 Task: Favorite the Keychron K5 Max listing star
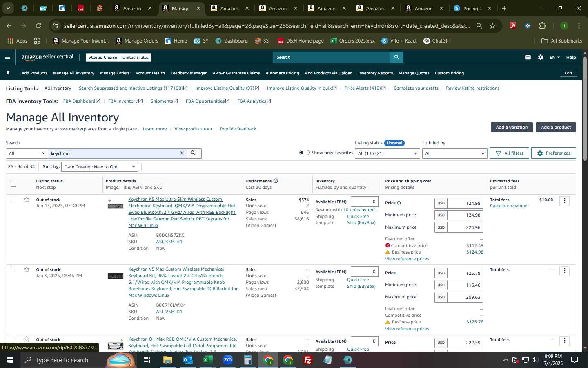[x=27, y=200]
